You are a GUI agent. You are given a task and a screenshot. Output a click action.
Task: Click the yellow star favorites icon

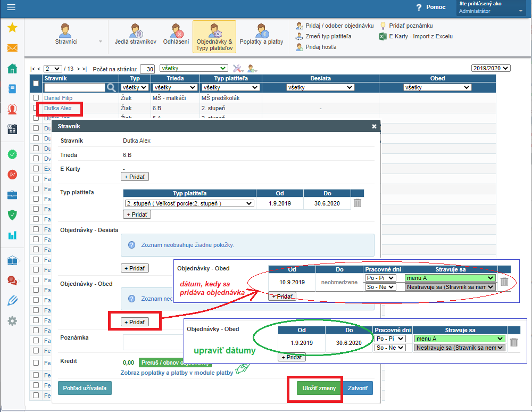pyautogui.click(x=12, y=28)
